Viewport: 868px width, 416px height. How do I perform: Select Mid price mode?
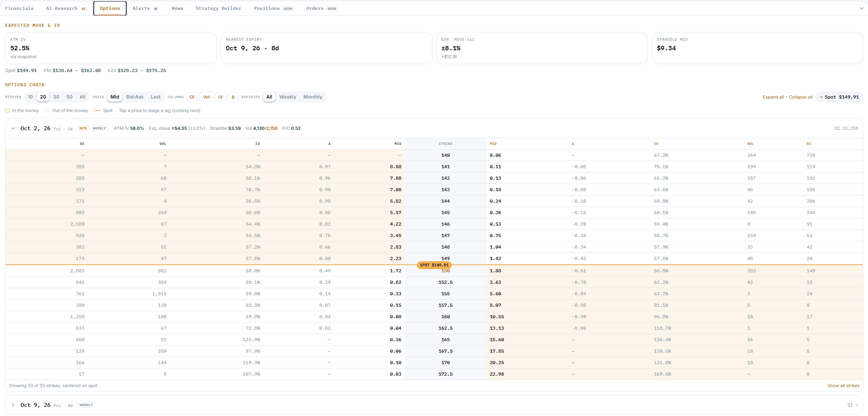point(115,97)
